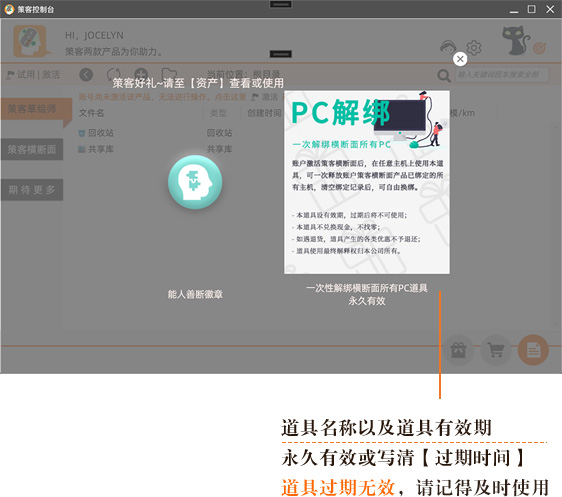Image resolution: width=562 pixels, height=497 pixels.
Task: Select the 策客横断面 tab
Action: coord(32,149)
